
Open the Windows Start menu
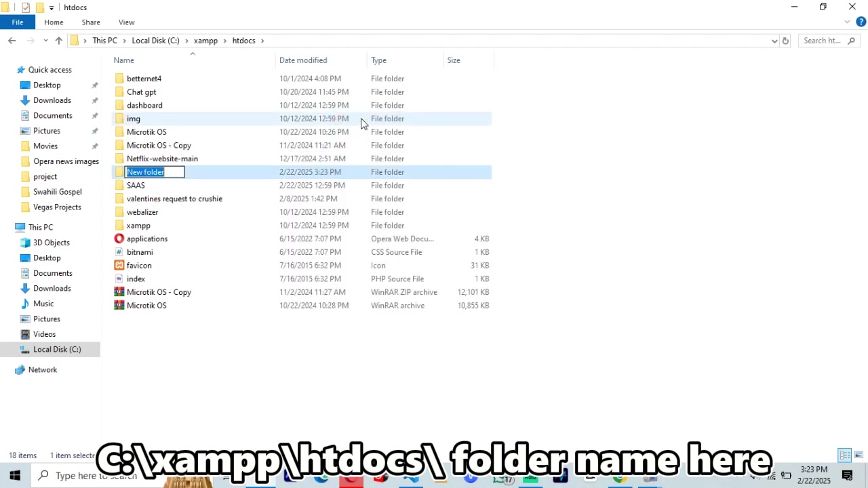(x=15, y=475)
